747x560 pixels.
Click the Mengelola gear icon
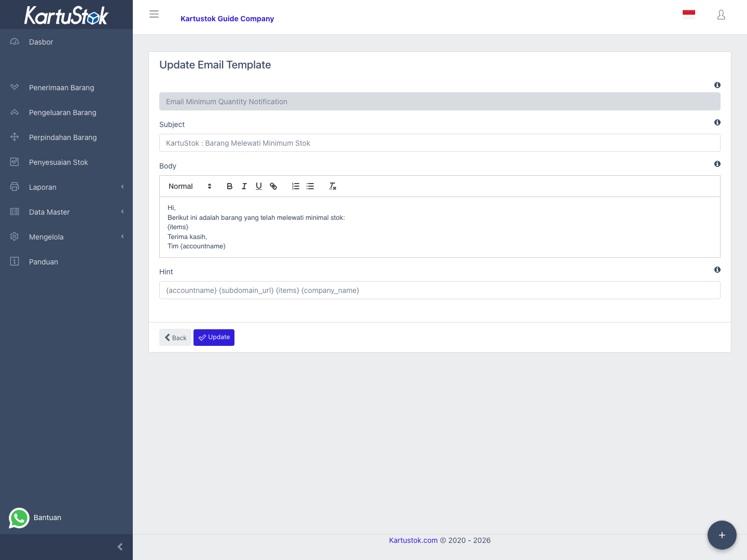[x=15, y=236]
